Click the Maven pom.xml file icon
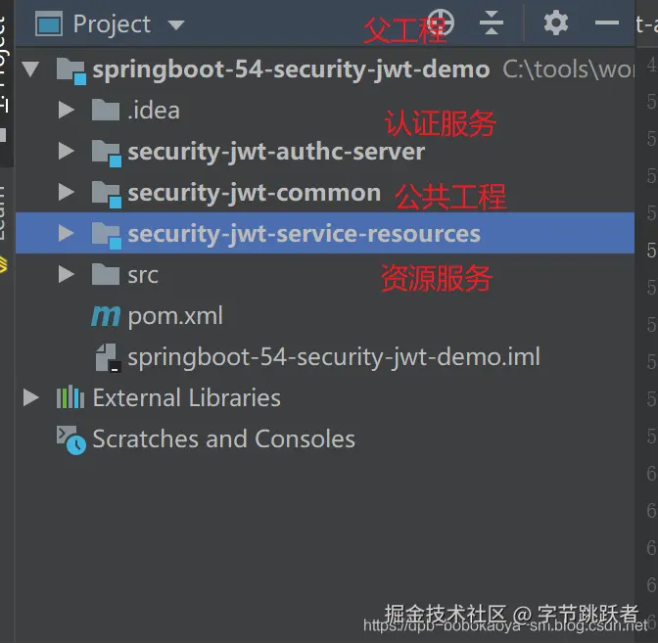The image size is (658, 644). pos(106,316)
